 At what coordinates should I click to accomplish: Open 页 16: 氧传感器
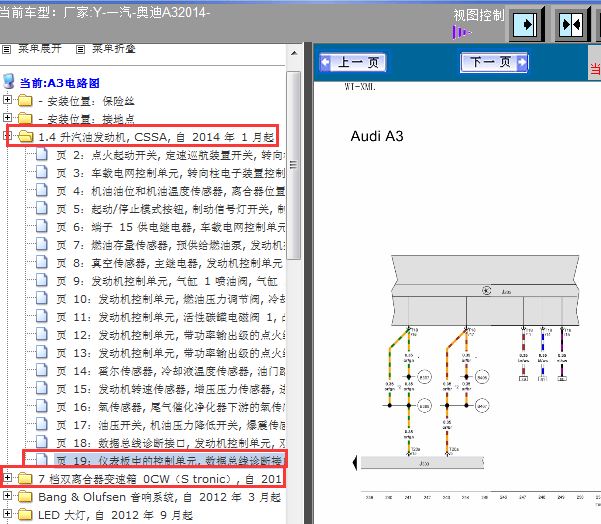(171, 407)
